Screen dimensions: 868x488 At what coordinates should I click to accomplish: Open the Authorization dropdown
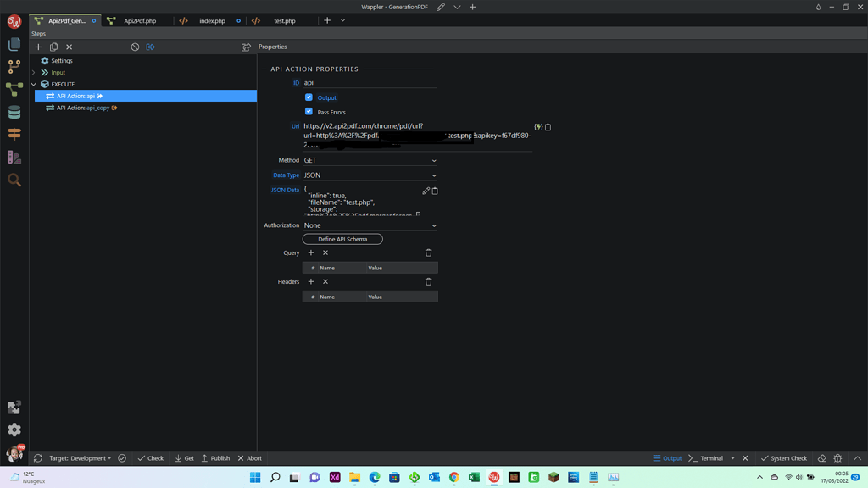pos(370,225)
